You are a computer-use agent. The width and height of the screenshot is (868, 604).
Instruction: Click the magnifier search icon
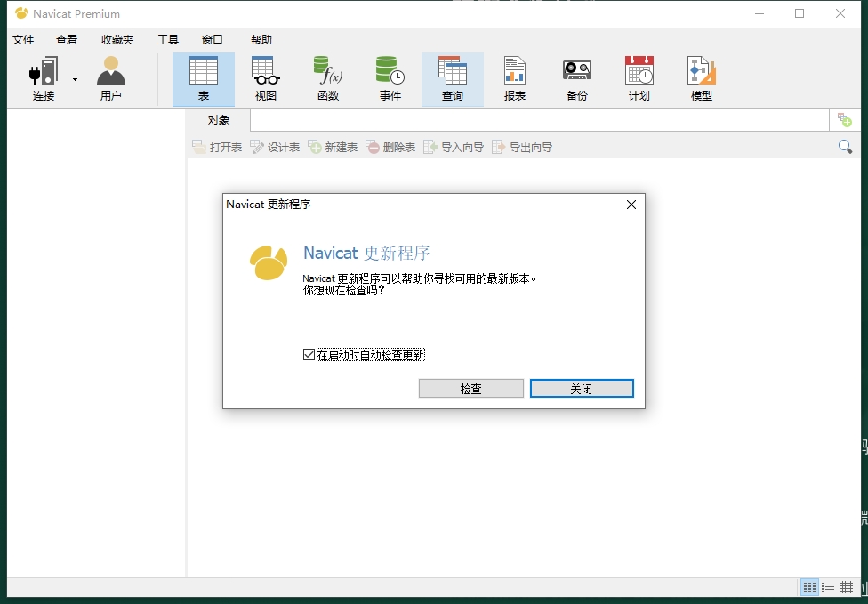[845, 147]
